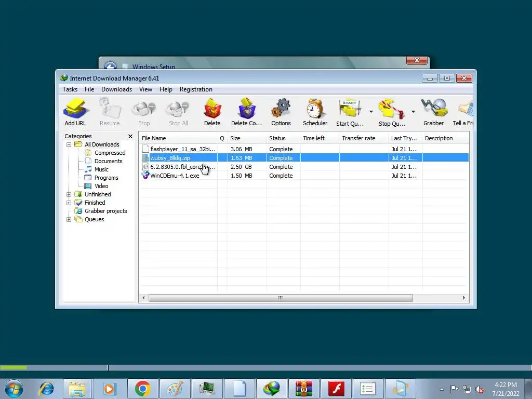Viewport: 532px width, 399px height.
Task: Click the Windows Setup back arrow
Action: [110, 65]
